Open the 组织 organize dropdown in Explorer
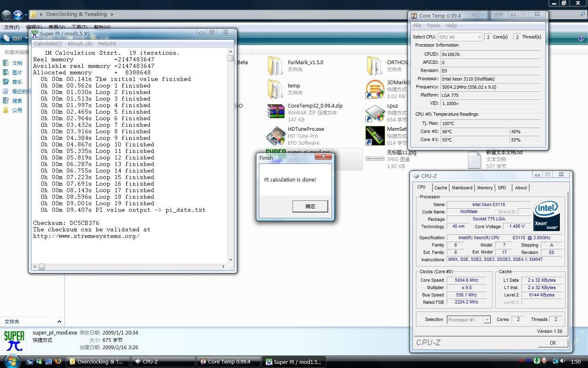 coord(16,38)
